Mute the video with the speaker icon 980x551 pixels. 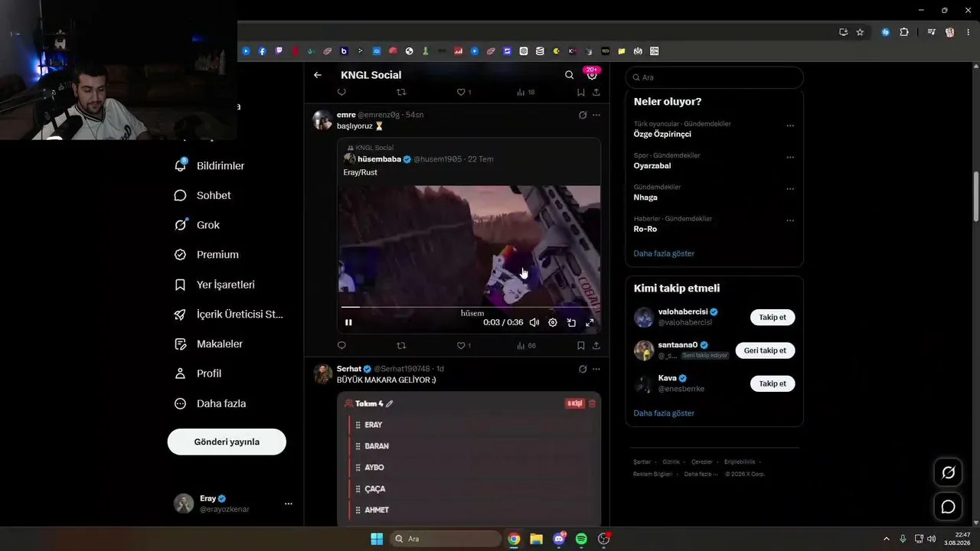coord(534,323)
